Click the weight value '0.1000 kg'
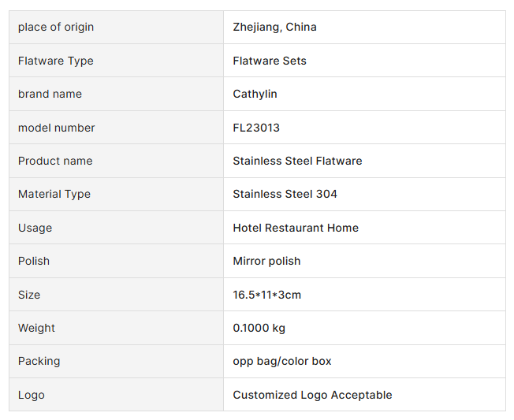The height and width of the screenshot is (420, 514). tap(259, 328)
